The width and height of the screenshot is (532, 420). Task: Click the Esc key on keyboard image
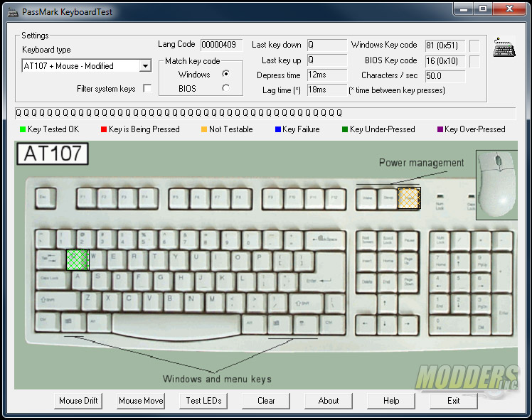[x=46, y=198]
